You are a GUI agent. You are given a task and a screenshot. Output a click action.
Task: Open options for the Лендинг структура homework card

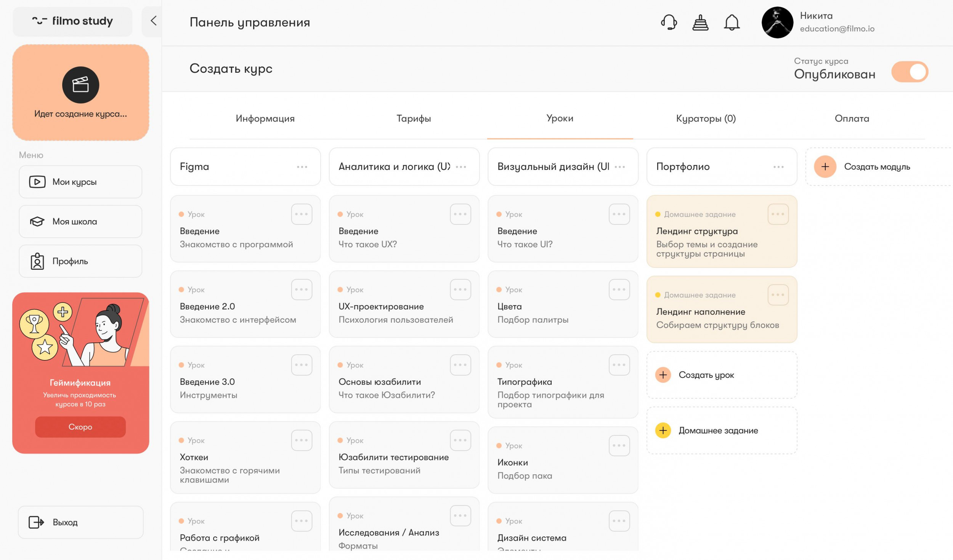pyautogui.click(x=778, y=214)
